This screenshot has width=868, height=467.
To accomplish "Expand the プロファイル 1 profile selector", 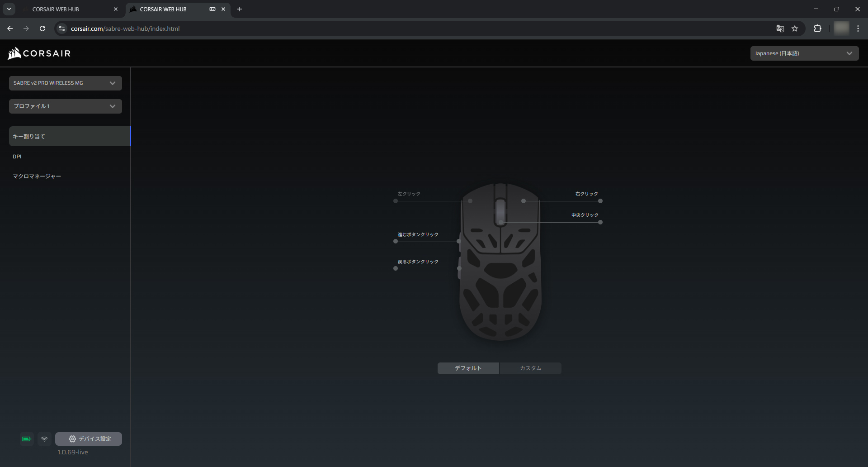I will 65,106.
